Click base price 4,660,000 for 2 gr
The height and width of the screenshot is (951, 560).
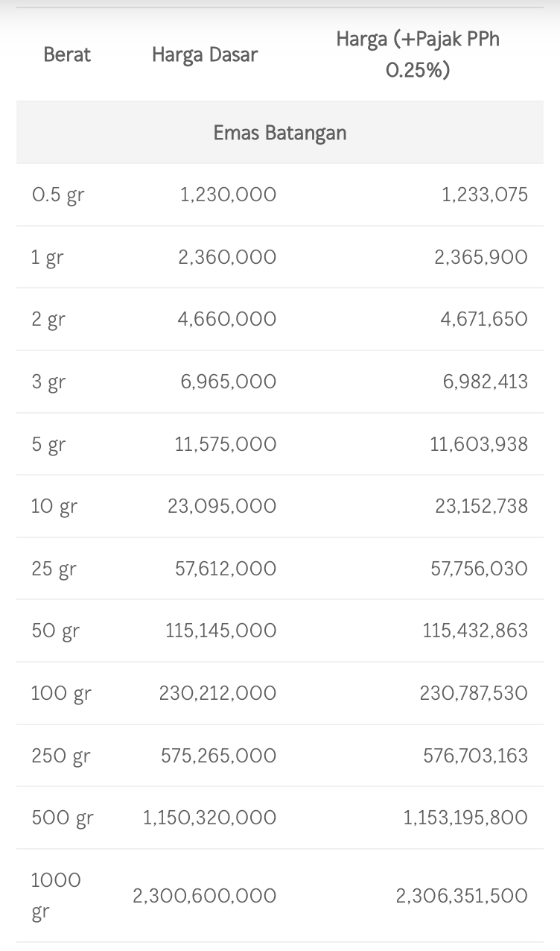[x=226, y=319]
